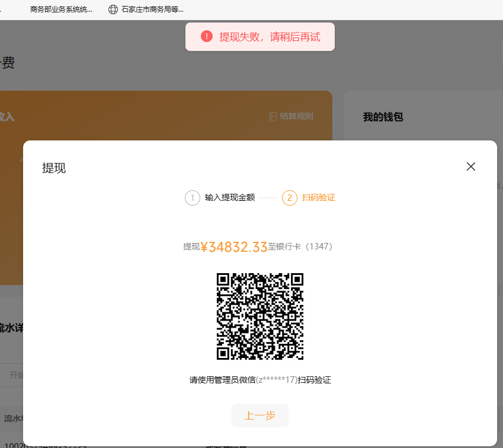Close the 提现 dialog with the X

pos(470,167)
